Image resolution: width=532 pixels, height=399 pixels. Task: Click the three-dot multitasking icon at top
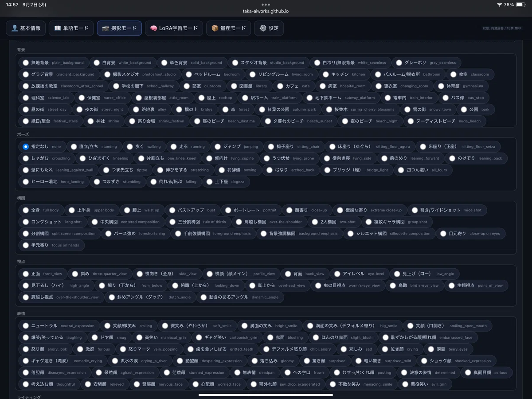(266, 4)
